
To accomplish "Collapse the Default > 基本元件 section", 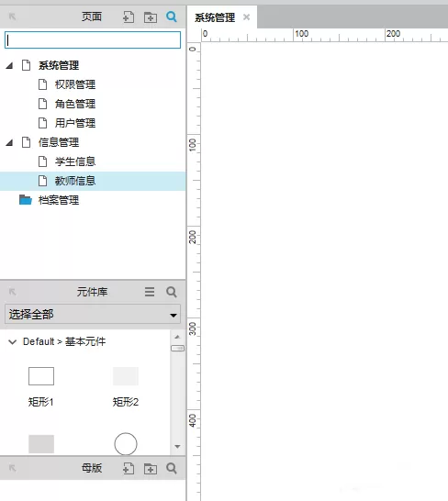I will click(12, 342).
